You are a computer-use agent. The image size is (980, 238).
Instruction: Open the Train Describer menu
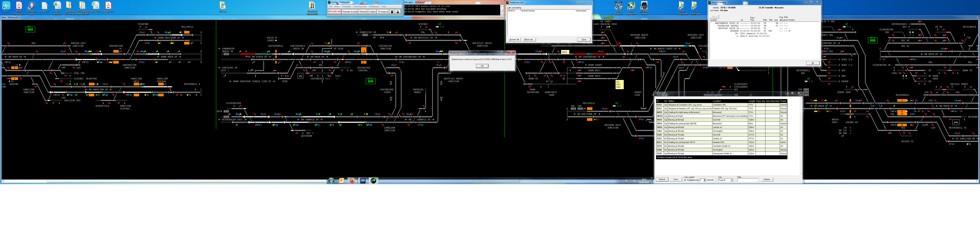[360, 6]
